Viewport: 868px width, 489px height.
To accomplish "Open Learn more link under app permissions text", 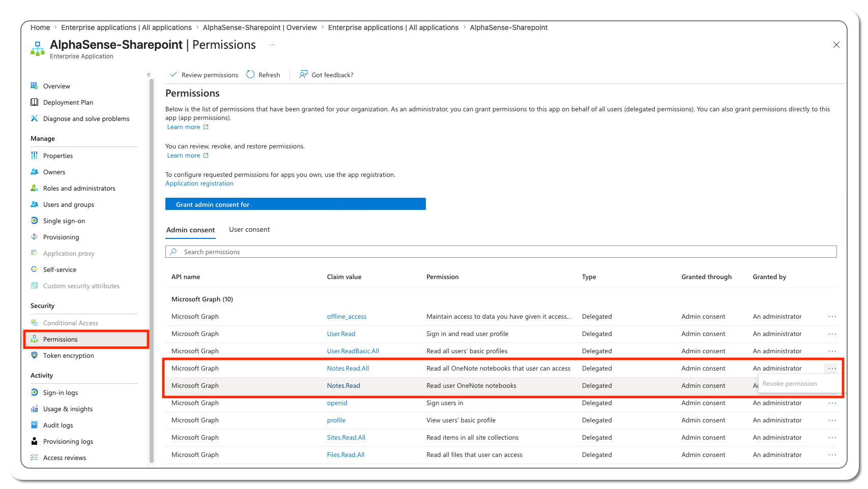I will (x=188, y=127).
